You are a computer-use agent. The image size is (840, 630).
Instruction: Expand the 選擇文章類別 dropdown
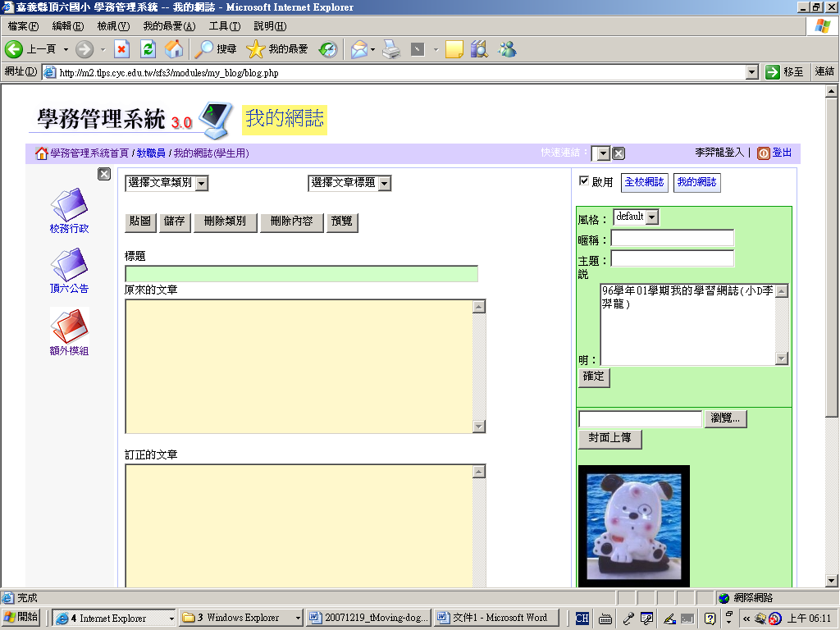pyautogui.click(x=167, y=183)
